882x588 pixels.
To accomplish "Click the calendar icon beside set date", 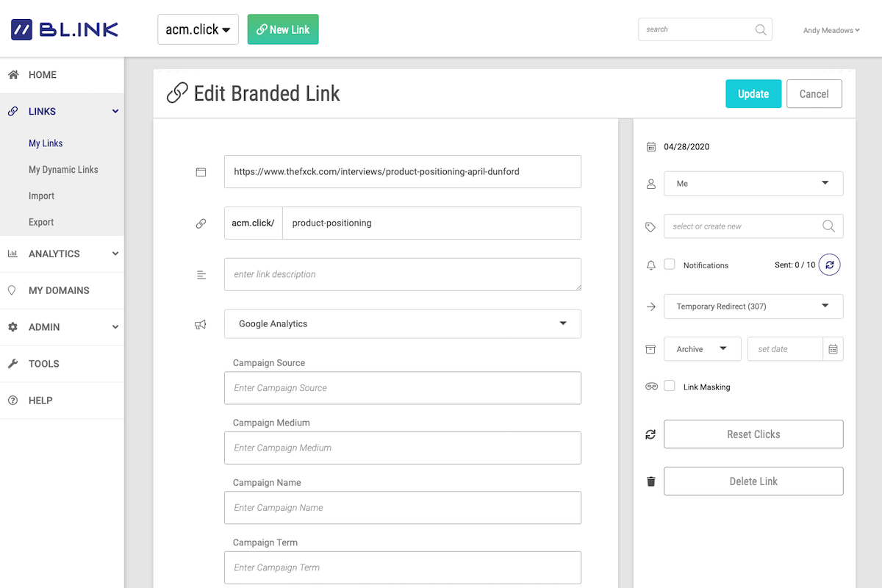I will (833, 349).
